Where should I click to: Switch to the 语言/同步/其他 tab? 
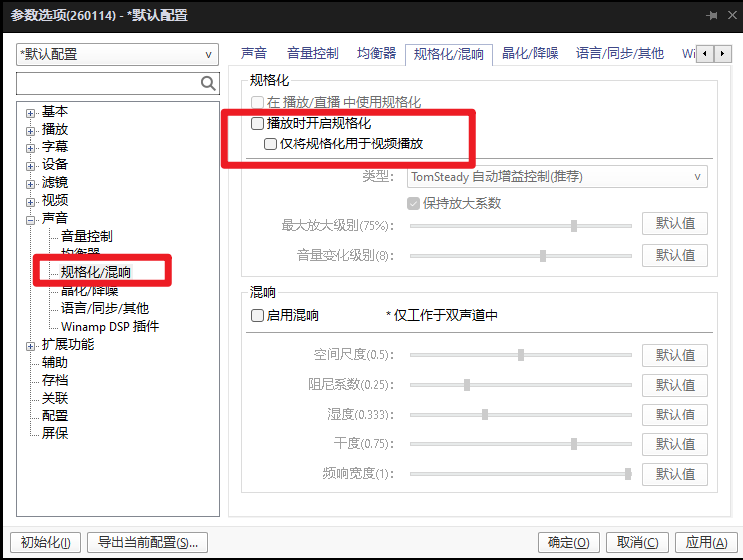click(619, 53)
